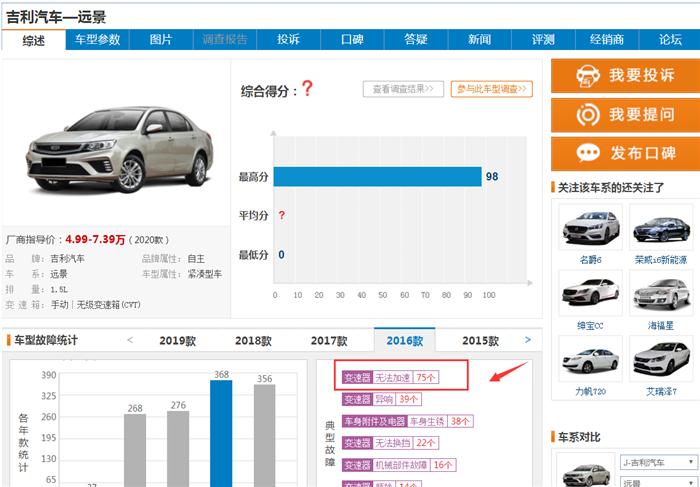The height and width of the screenshot is (487, 700).
Task: Click the 变速器 无法加速 75个 fault tag
Action: (391, 378)
